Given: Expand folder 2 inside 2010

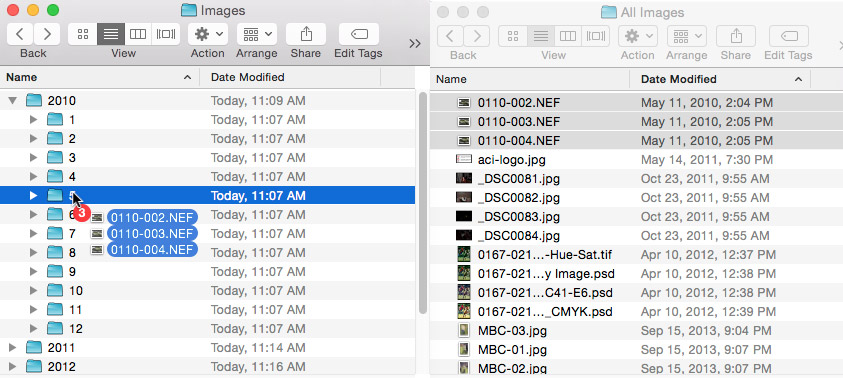Looking at the screenshot, I should pyautogui.click(x=33, y=139).
